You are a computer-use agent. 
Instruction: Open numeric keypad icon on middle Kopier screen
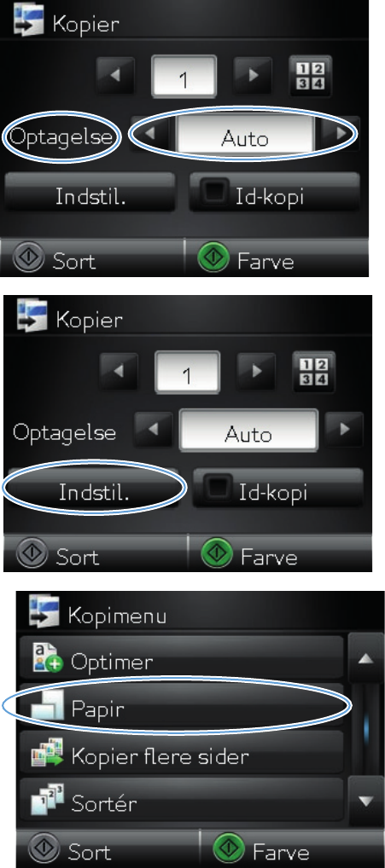314,372
